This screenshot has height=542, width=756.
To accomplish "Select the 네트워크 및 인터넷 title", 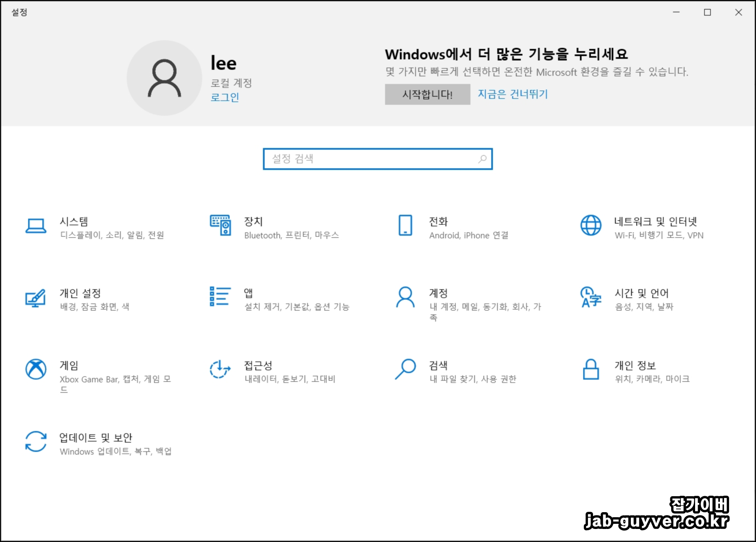I will [656, 221].
